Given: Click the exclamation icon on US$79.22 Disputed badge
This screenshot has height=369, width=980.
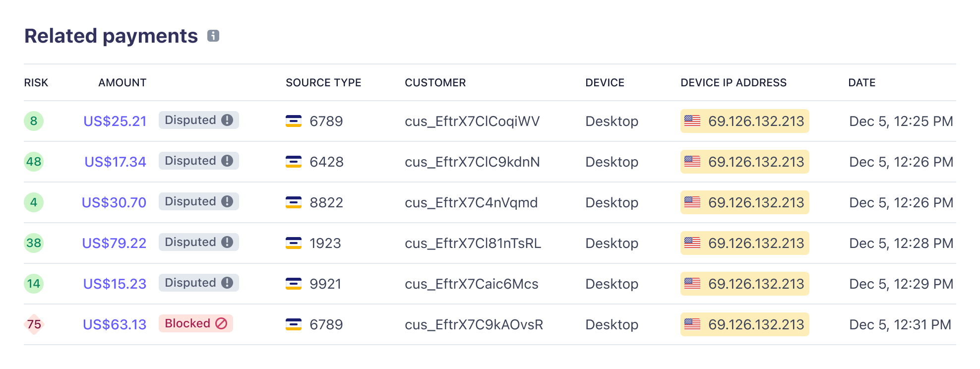Looking at the screenshot, I should (227, 242).
